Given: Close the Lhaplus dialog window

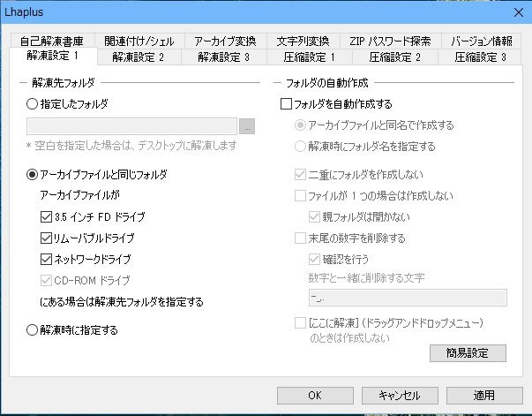Looking at the screenshot, I should 519,12.
